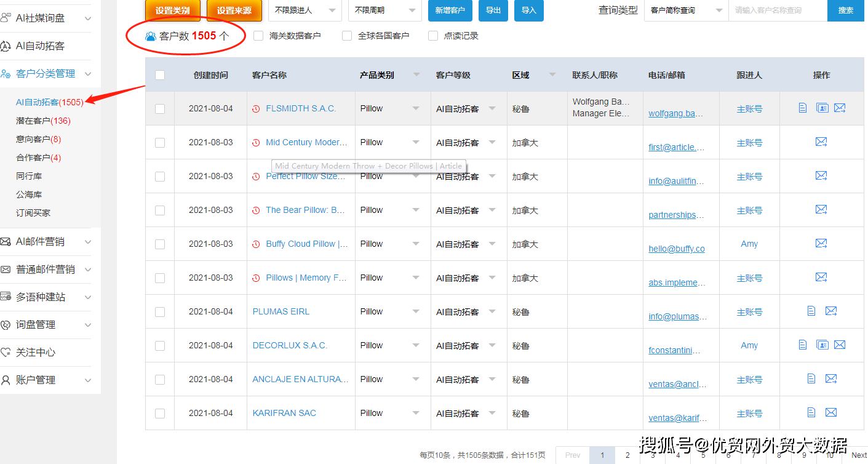
Task: Click the customer count people icon
Action: tap(150, 36)
